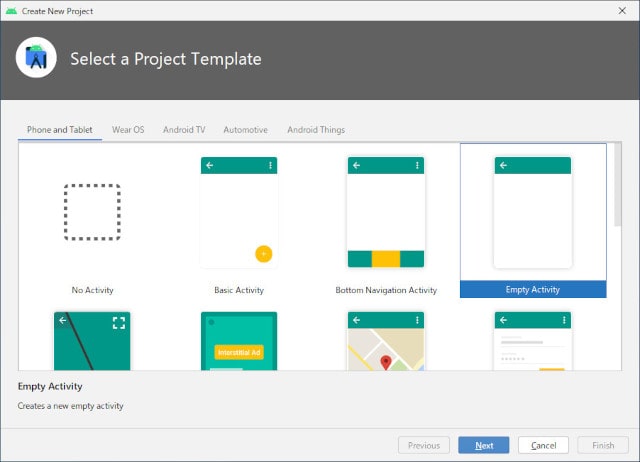Open the Wear OS tab
Screen dimensions: 640x462
click(x=128, y=130)
